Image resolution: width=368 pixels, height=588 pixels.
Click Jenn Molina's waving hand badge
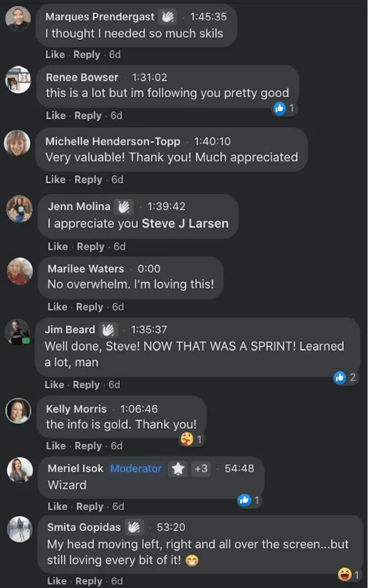pos(125,206)
